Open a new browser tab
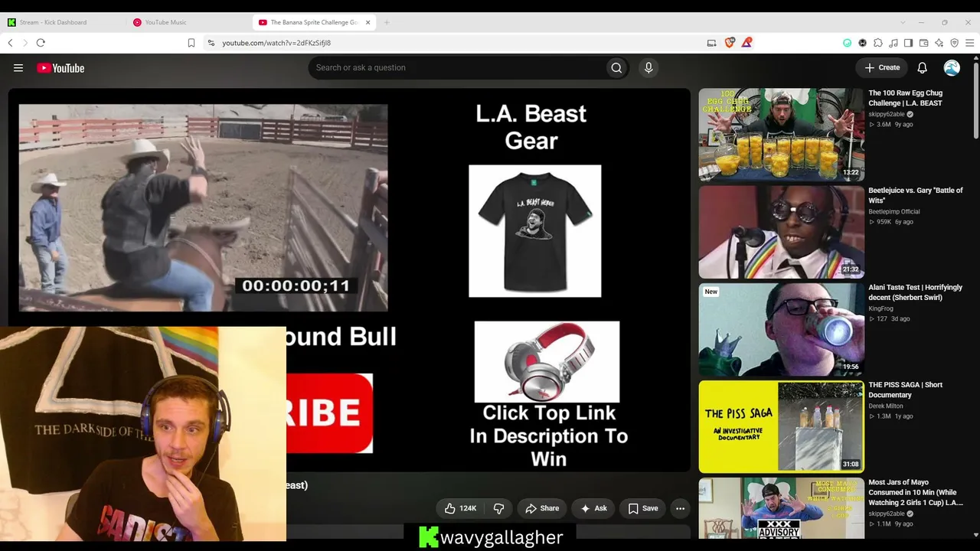 tap(387, 22)
